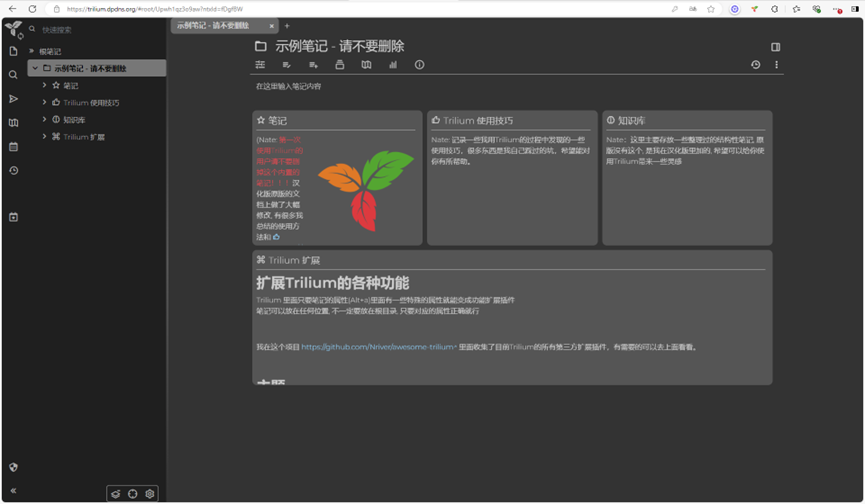This screenshot has width=865, height=504.
Task: Collapse the 示例笔记 tree node arrow
Action: click(34, 69)
